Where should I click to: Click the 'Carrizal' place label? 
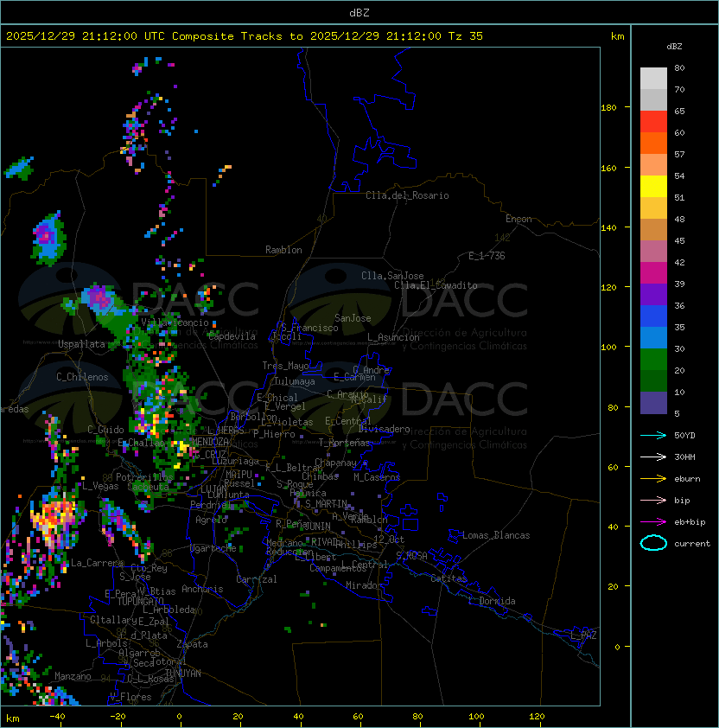257,579
